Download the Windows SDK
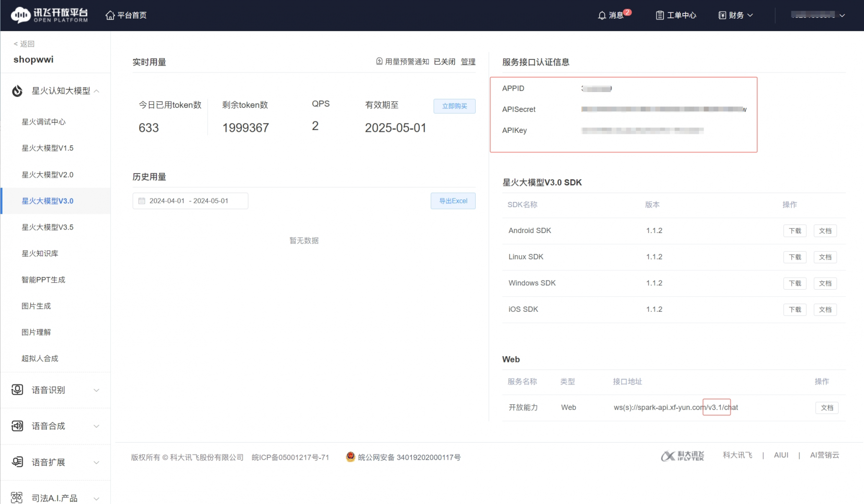The width and height of the screenshot is (864, 504). [795, 283]
